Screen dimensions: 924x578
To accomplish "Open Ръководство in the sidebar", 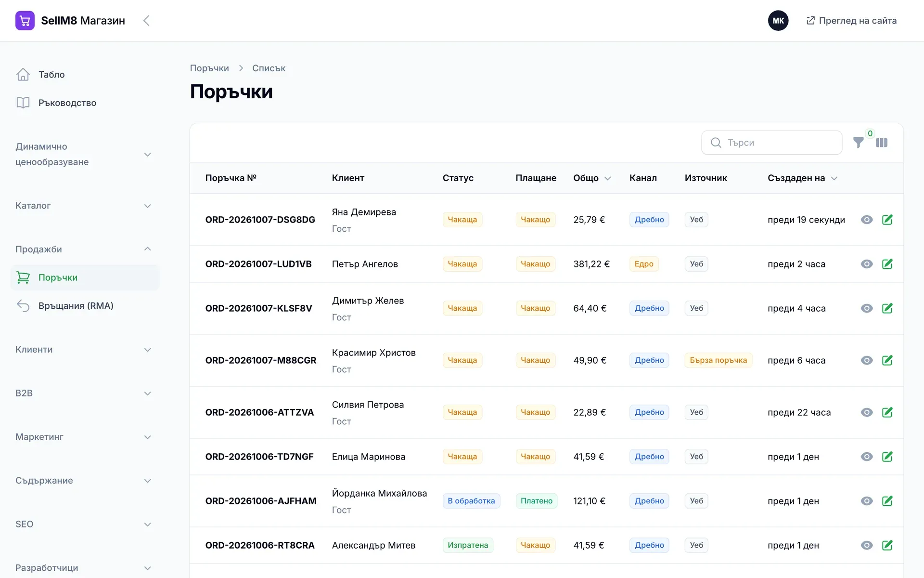I will (85, 103).
